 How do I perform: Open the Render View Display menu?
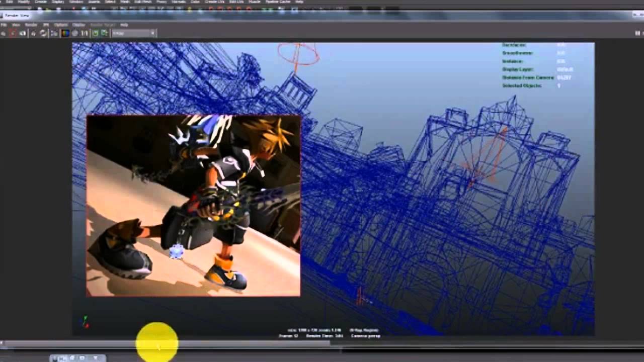(x=78, y=25)
